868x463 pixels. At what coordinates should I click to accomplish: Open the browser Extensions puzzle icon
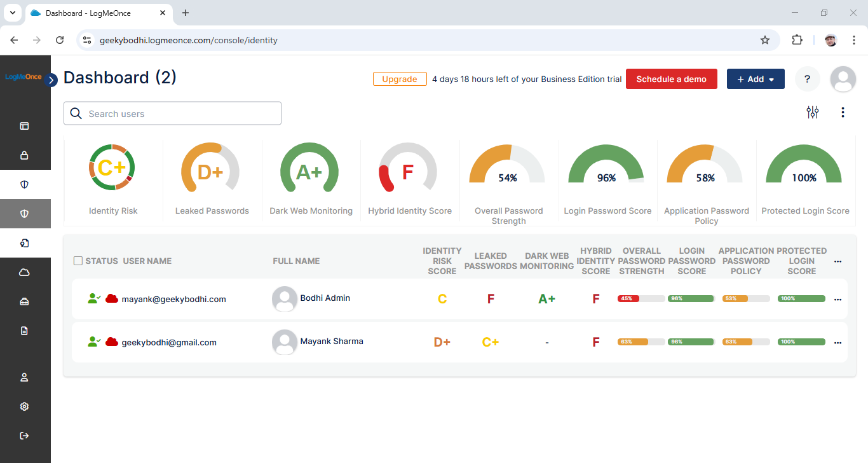click(797, 40)
